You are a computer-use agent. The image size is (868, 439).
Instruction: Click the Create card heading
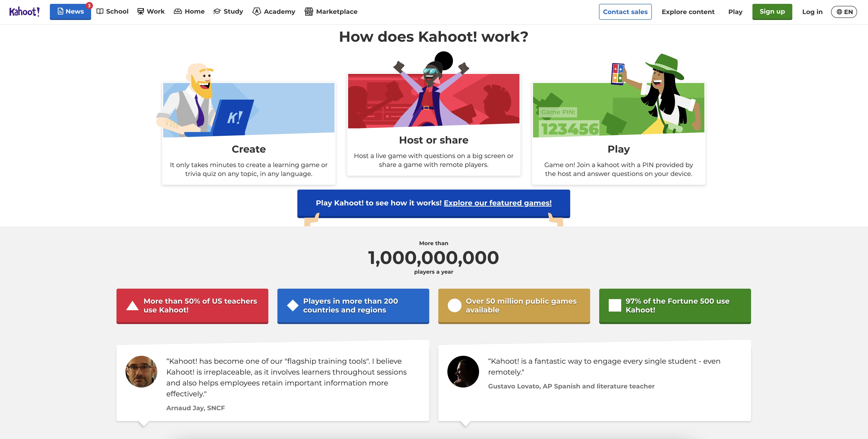point(249,149)
